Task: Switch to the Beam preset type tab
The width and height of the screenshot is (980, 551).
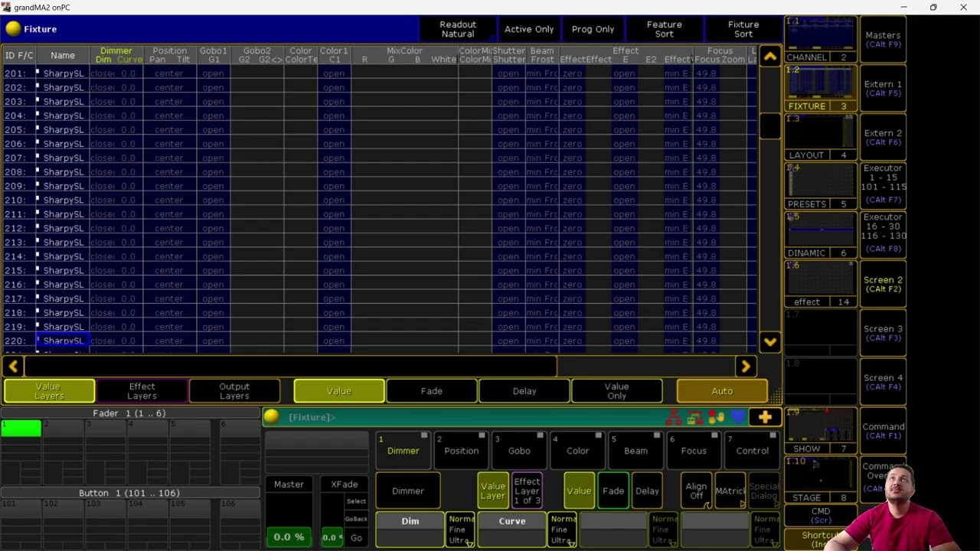Action: 635,450
